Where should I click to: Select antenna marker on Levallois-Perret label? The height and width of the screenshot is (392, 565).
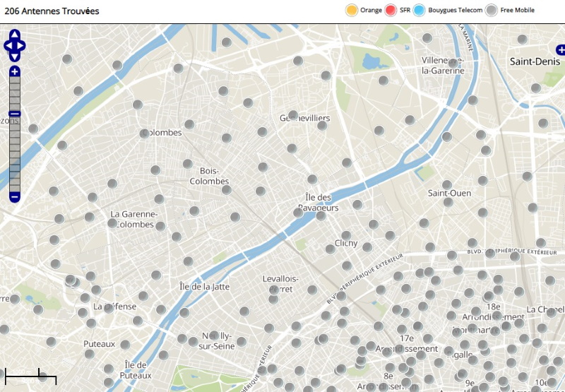pos(274,288)
